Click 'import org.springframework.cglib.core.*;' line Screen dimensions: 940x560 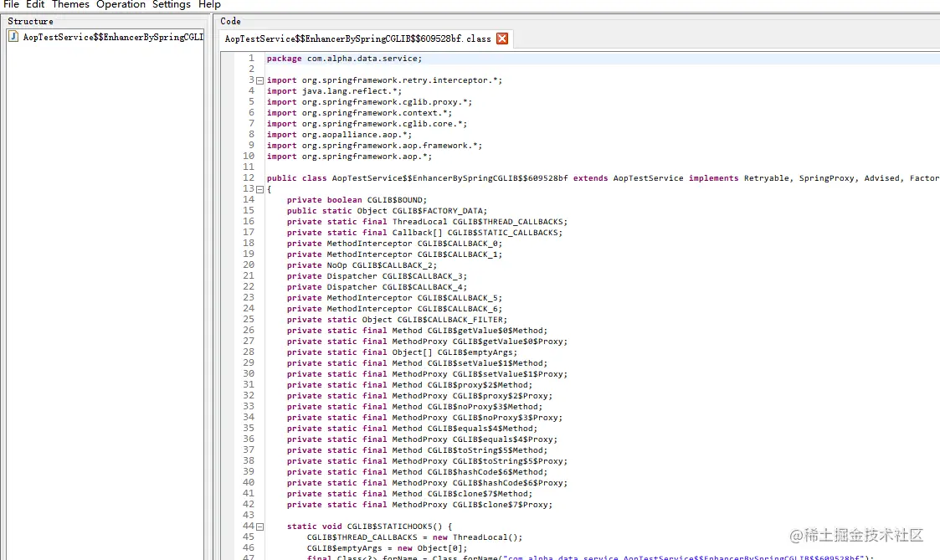[x=367, y=124]
